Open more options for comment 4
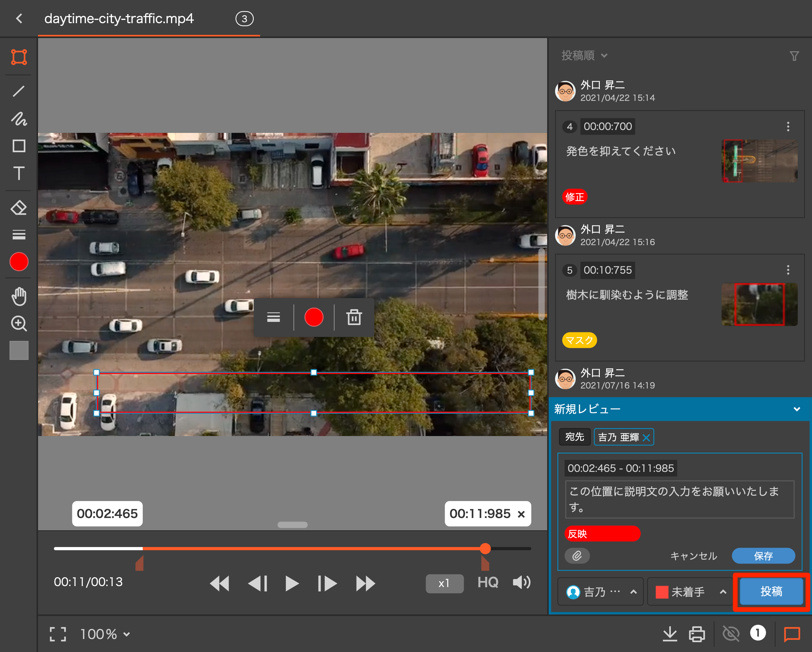Screen dimensions: 812x652 [x=788, y=127]
